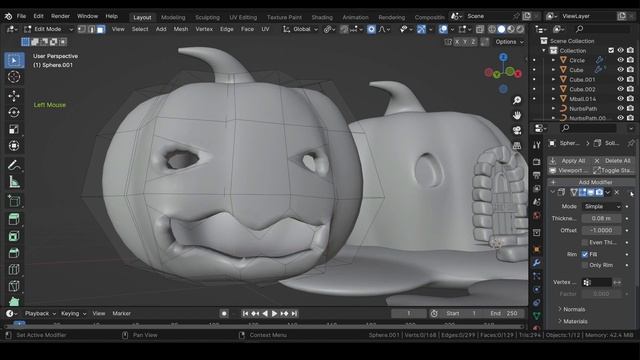Image resolution: width=640 pixels, height=360 pixels.
Task: Open the Modifiers wrench tab
Action: [537, 263]
